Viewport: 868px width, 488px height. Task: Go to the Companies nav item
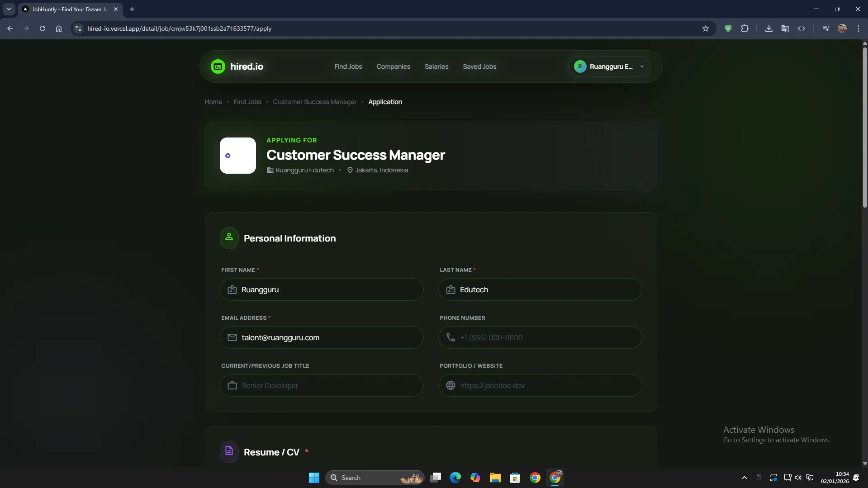393,66
